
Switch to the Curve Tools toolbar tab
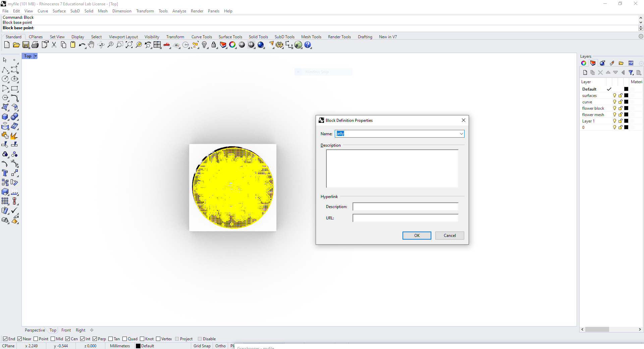[x=202, y=37]
